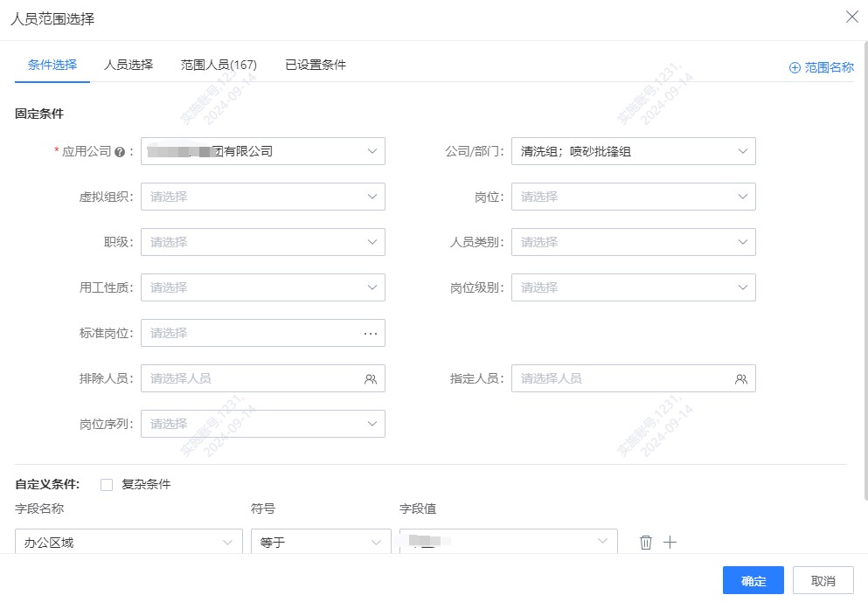The image size is (868, 602).
Task: Open the 排除人员 person picker icon
Action: [372, 378]
